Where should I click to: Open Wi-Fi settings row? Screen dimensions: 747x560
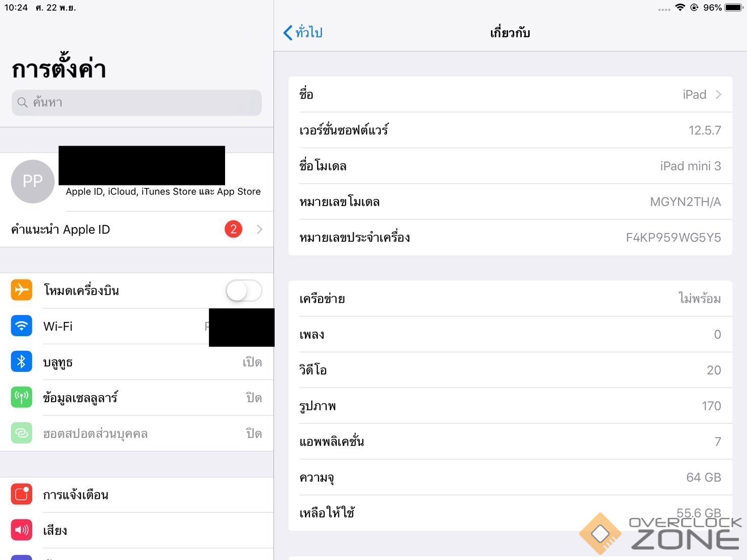tap(137, 326)
